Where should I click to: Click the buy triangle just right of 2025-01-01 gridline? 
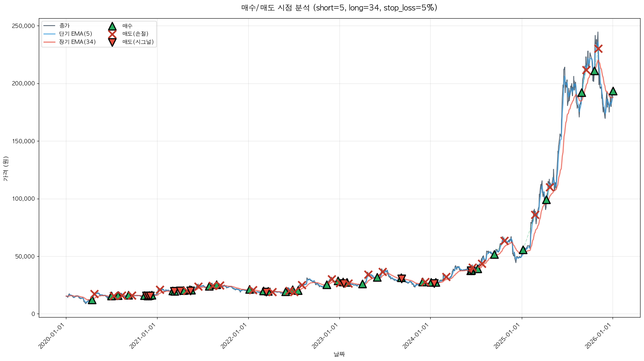pos(523,250)
